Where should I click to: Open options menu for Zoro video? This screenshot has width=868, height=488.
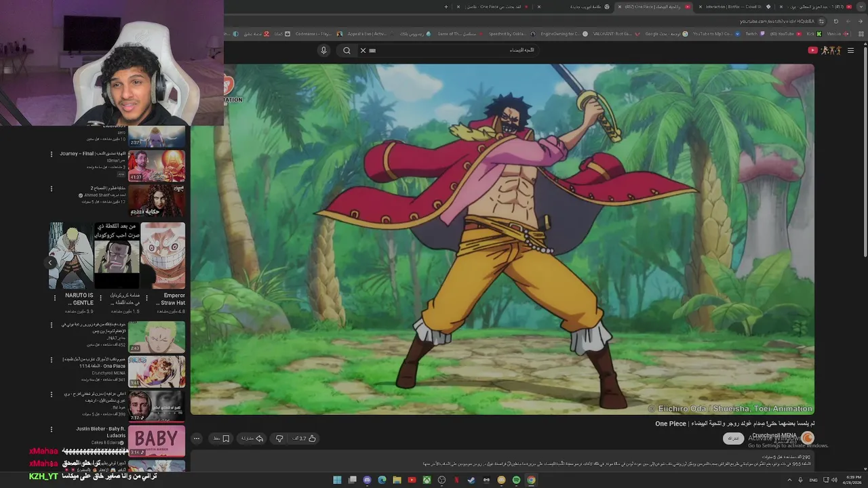tap(51, 325)
